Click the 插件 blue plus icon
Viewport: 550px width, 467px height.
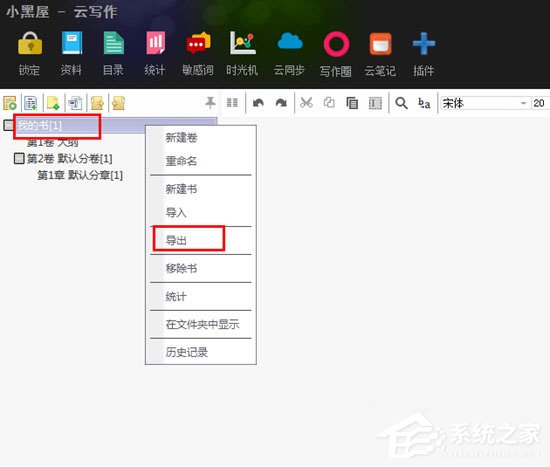[424, 44]
